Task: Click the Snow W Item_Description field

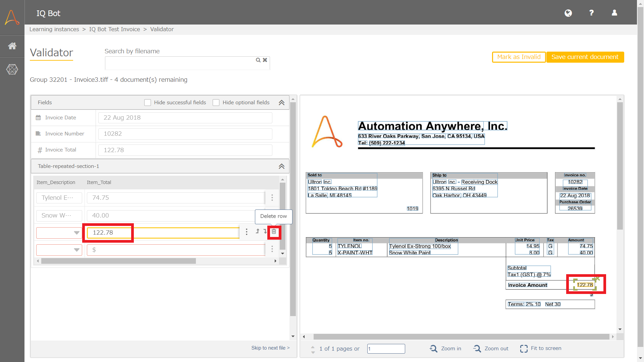Action: [x=59, y=216]
